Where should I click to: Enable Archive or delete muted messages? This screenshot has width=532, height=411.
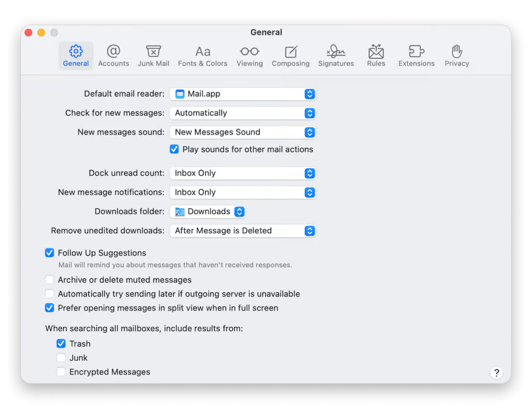[x=50, y=280]
